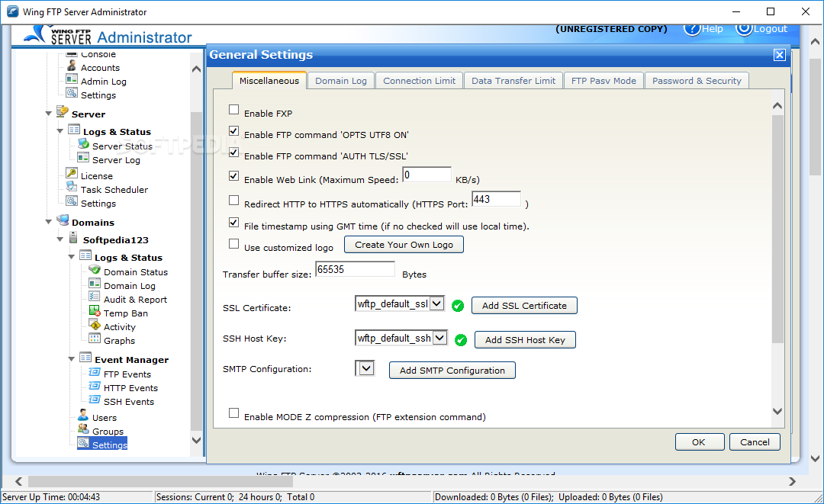Click the Cancel button

[x=755, y=442]
